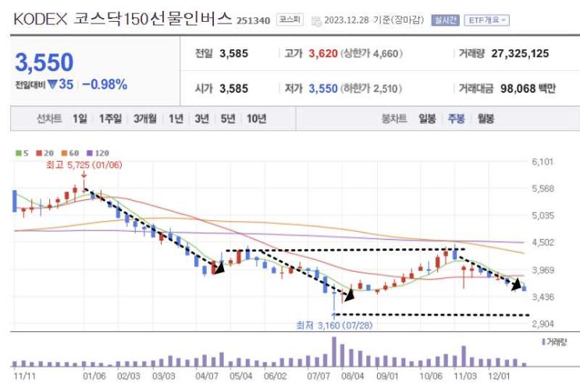The image size is (580, 392).
Task: Click the 거래량 volume legend
Action: (554, 342)
